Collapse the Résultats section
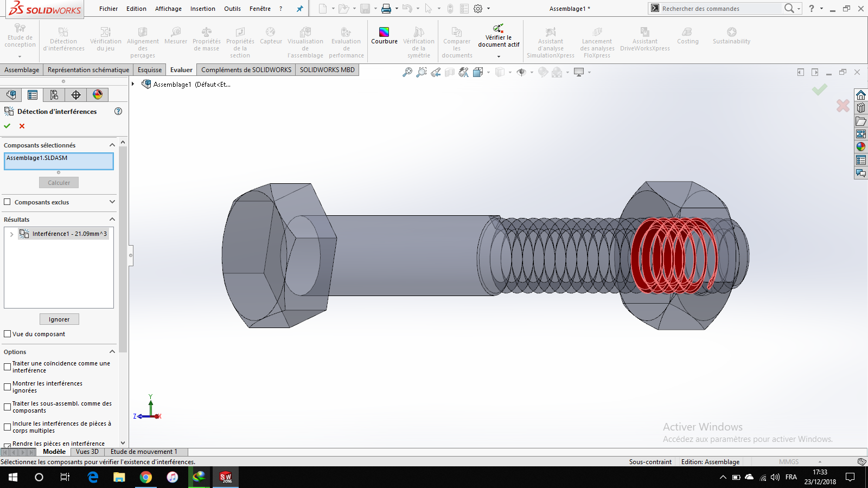Screen dimensions: 868x488 click(x=112, y=220)
